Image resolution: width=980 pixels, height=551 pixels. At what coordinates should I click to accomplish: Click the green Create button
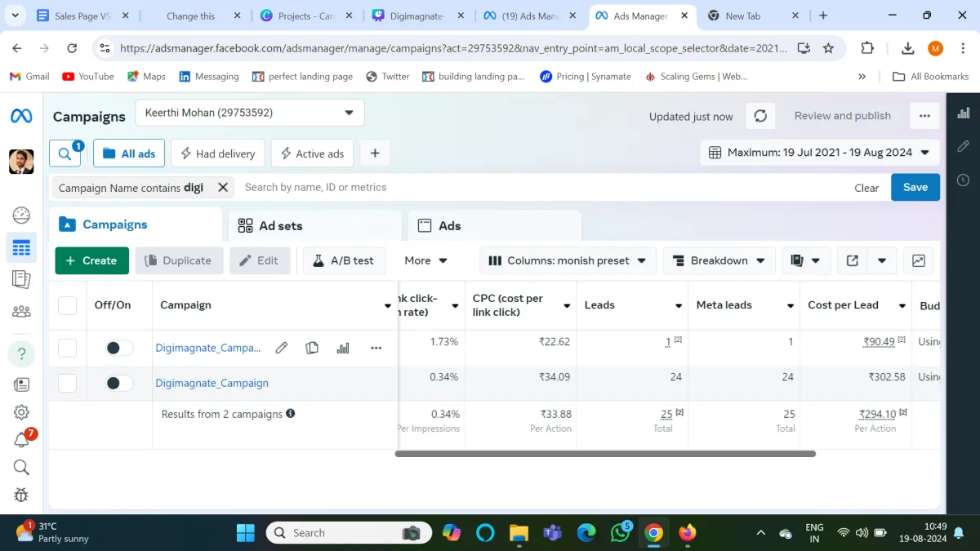point(92,260)
